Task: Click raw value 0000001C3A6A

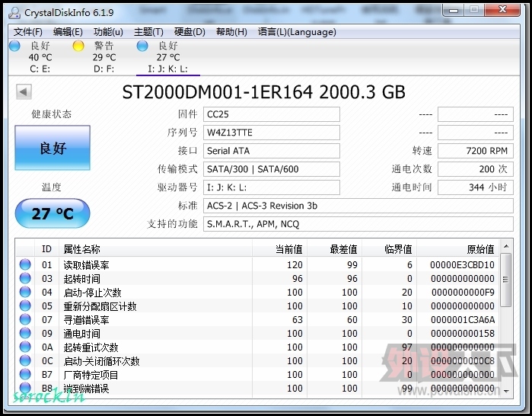Action: (463, 320)
